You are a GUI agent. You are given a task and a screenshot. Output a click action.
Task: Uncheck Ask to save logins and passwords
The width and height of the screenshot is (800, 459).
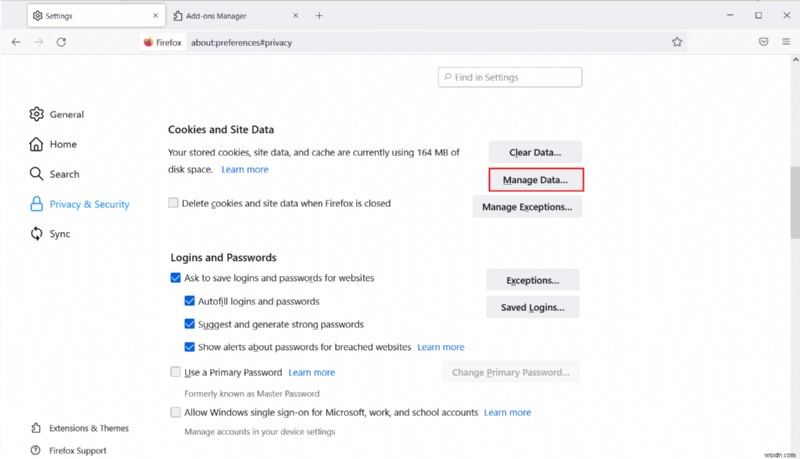pyautogui.click(x=176, y=278)
